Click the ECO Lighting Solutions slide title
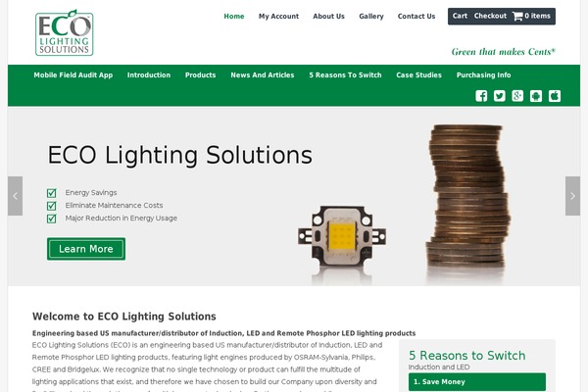Image resolution: width=588 pixels, height=392 pixels. pos(179,155)
